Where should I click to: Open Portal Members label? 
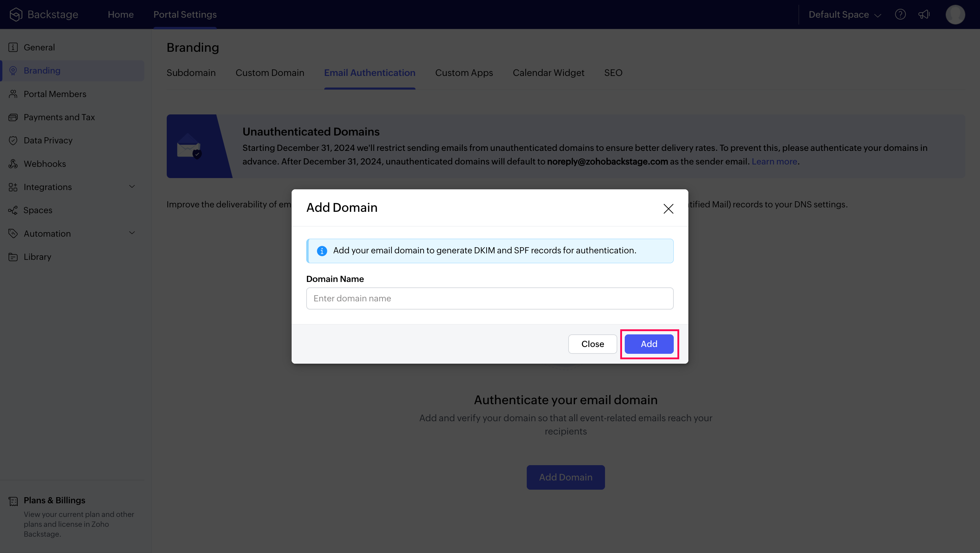(x=55, y=94)
